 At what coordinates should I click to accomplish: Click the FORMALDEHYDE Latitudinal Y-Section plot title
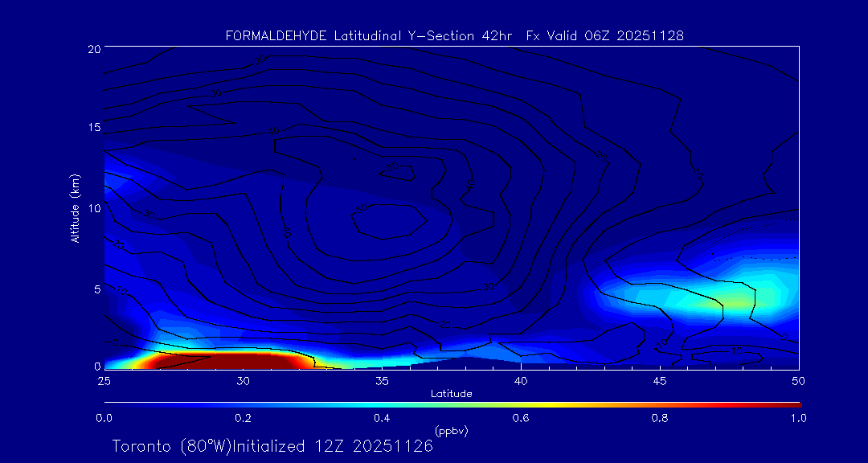click(454, 36)
